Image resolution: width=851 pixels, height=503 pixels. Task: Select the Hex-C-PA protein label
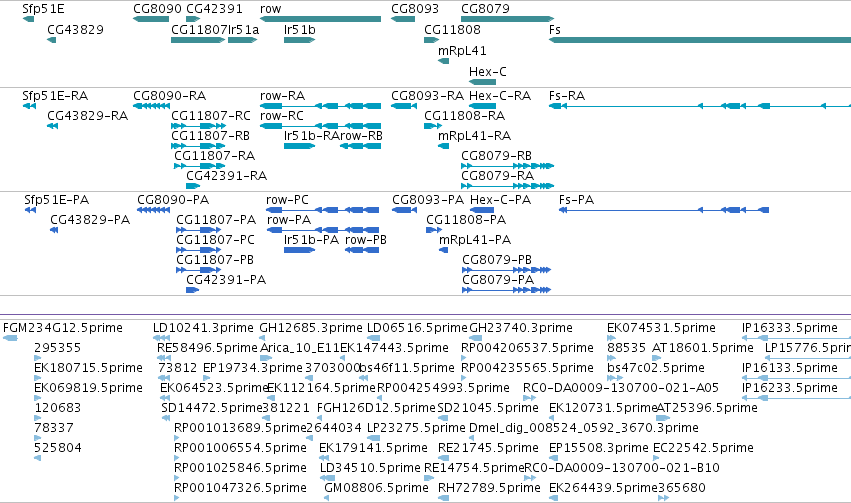click(500, 200)
